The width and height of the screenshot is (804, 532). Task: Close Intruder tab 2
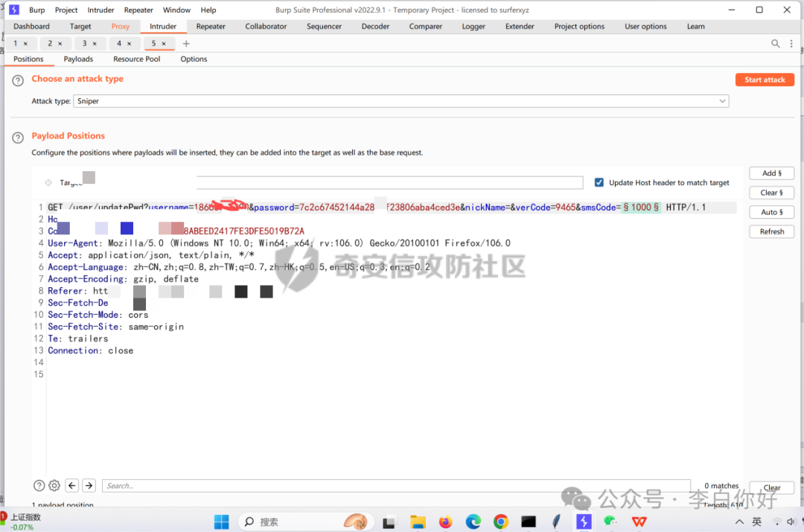point(60,44)
